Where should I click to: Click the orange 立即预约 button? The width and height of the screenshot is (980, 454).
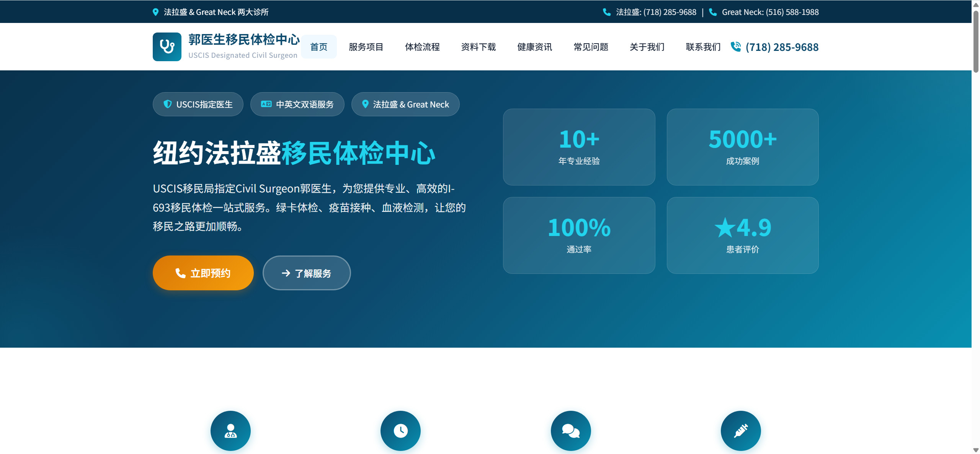(x=203, y=273)
